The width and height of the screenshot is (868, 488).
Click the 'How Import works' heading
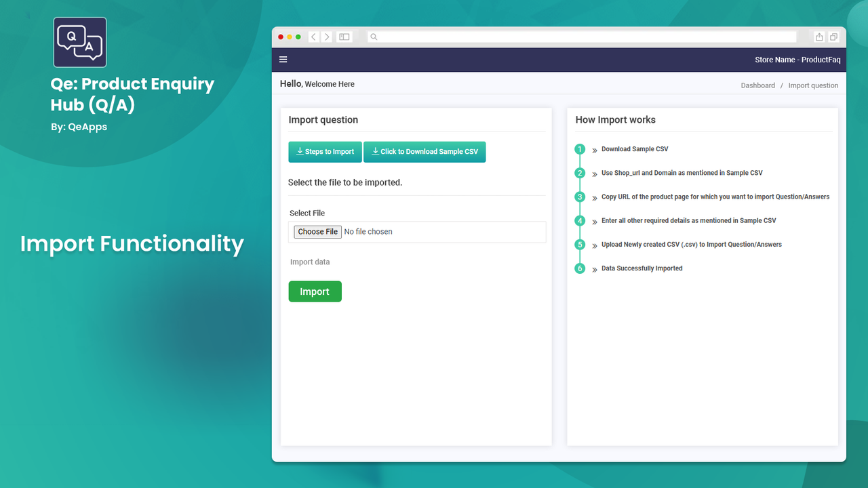[616, 120]
